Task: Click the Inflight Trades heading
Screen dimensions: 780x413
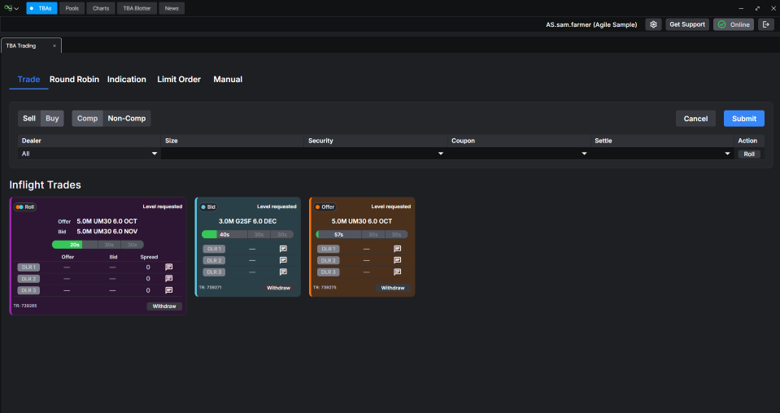Action: 45,185
